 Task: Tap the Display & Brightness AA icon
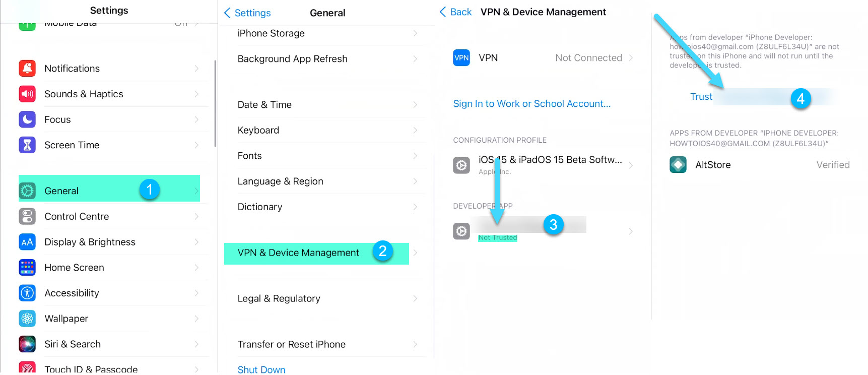(27, 242)
